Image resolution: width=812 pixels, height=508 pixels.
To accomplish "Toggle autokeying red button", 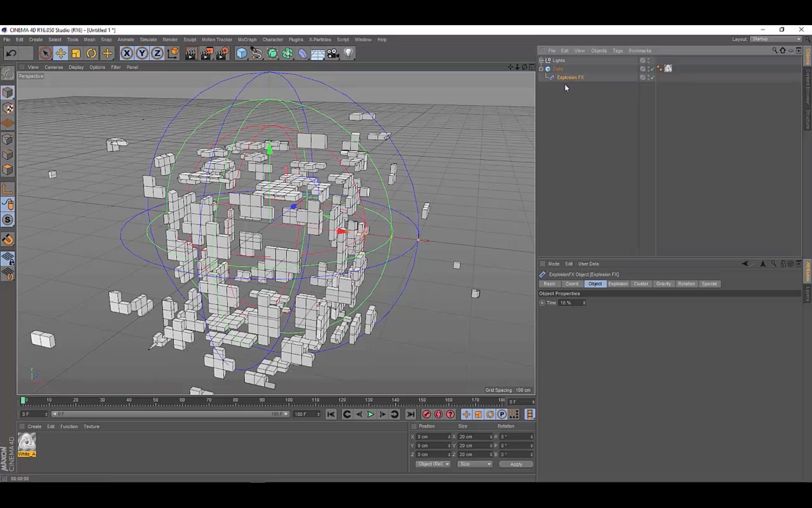I will click(x=439, y=414).
